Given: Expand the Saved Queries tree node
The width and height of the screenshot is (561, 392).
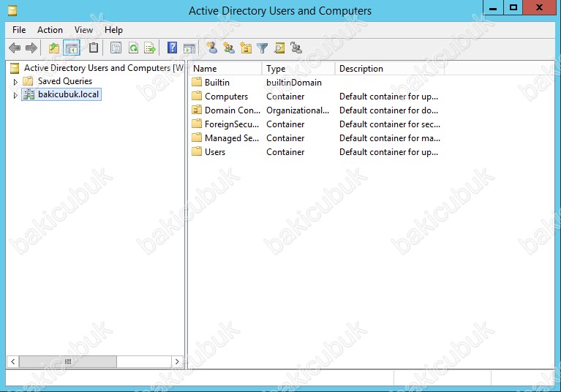Looking at the screenshot, I should point(15,82).
